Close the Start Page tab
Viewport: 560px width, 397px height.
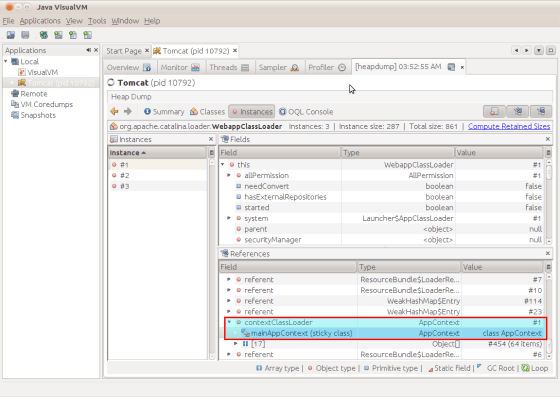coord(147,51)
